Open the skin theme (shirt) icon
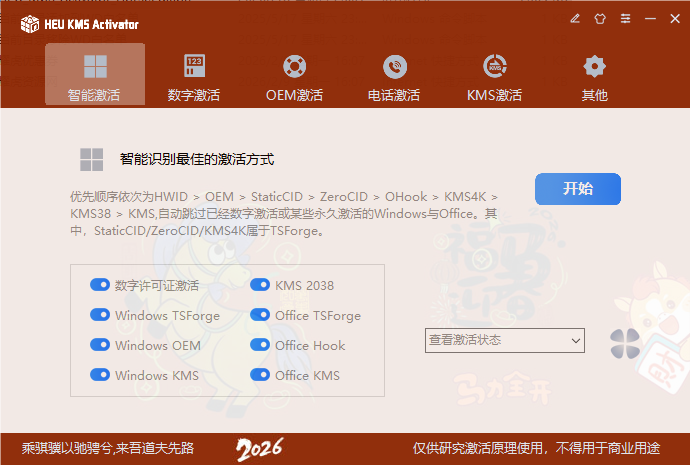The image size is (690, 465). (x=600, y=18)
